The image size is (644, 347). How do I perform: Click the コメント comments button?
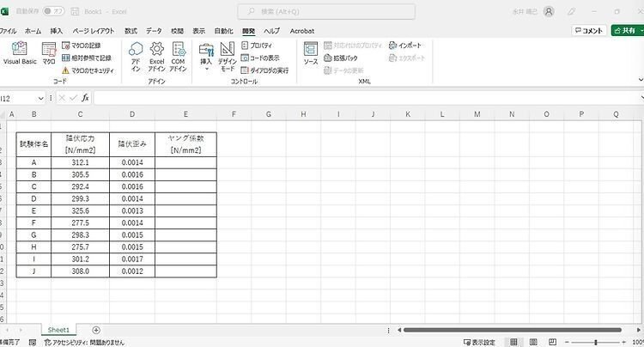pos(589,30)
